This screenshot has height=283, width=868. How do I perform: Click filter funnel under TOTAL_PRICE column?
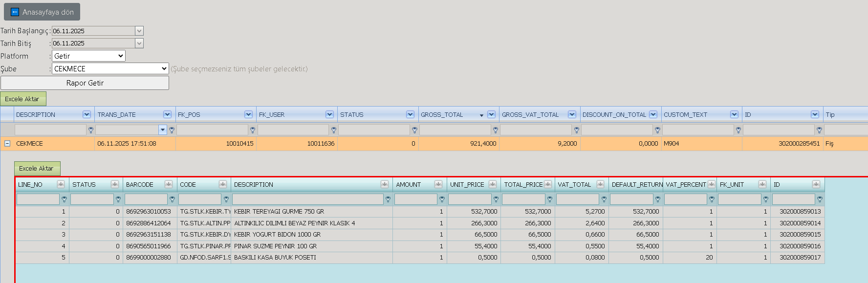550,199
